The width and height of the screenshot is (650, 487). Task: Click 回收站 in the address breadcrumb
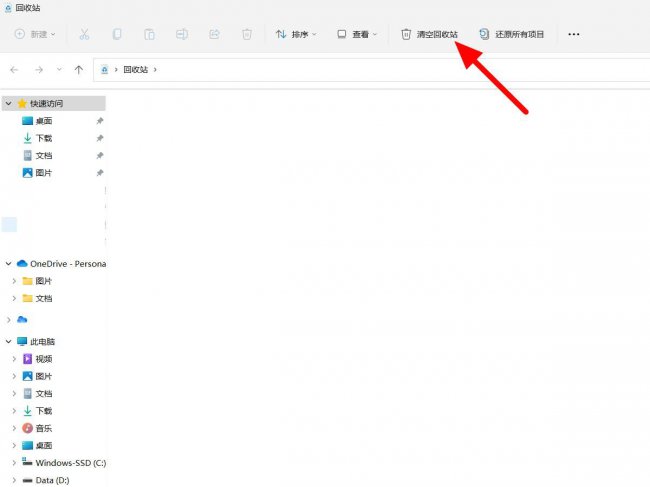(x=136, y=70)
